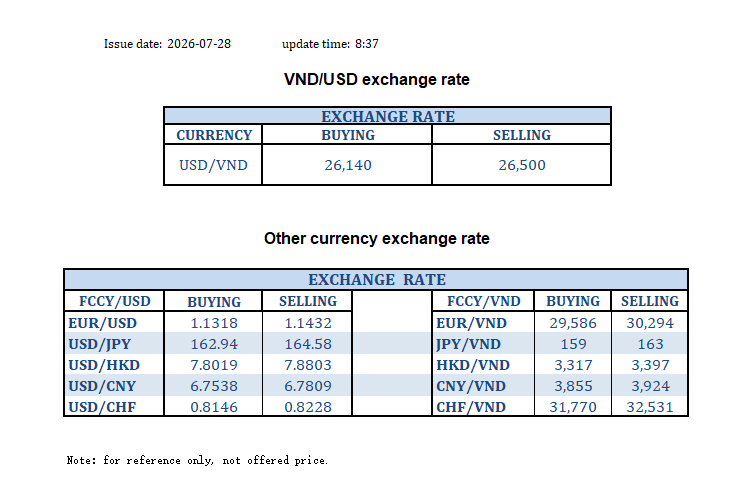Viewport: 753px width, 485px height.
Task: Click the USD/HKD selling value 7.8803
Action: 308,365
